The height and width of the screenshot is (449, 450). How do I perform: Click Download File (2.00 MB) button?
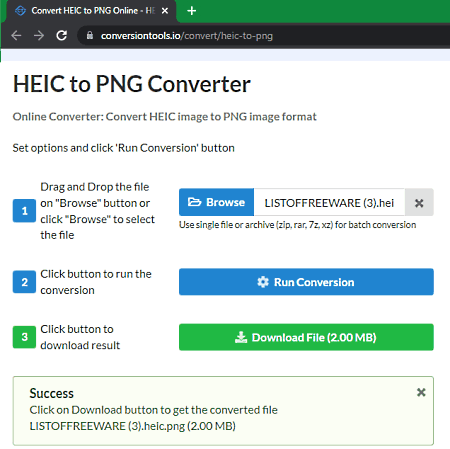coord(306,337)
